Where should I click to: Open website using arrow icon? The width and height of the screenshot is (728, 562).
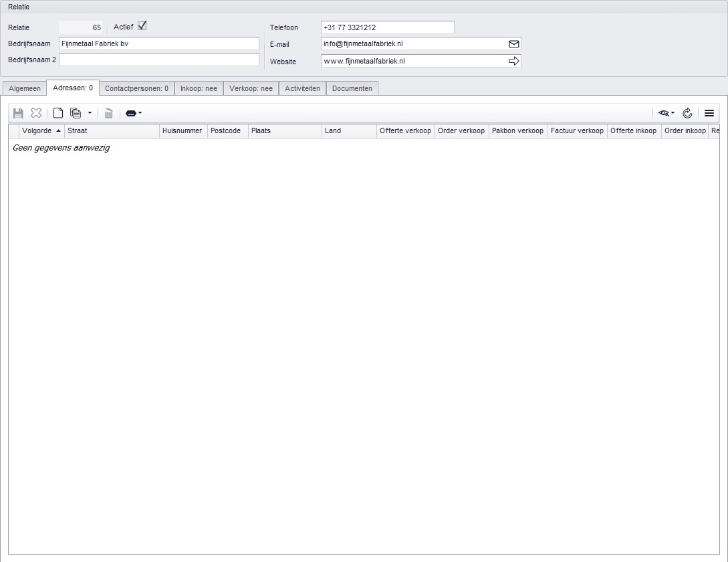click(513, 61)
